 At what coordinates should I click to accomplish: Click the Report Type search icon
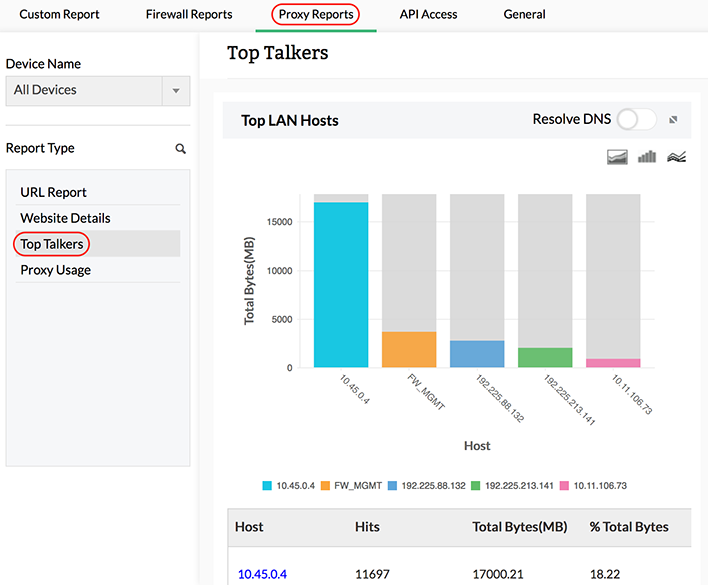(x=181, y=148)
